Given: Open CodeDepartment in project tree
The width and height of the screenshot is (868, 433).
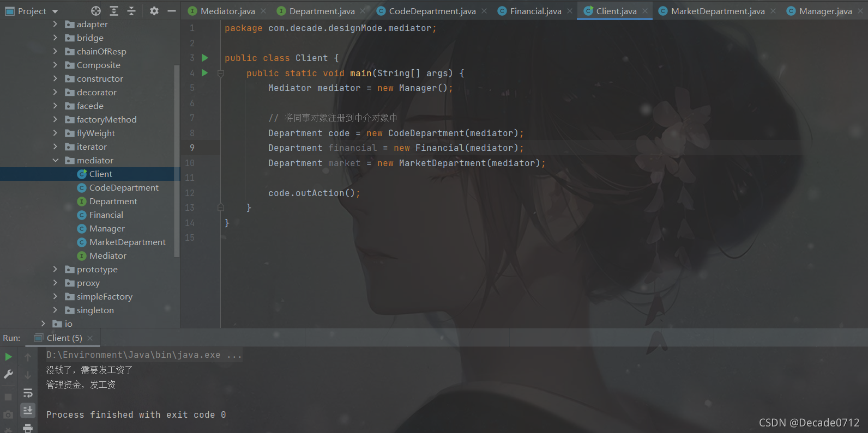Looking at the screenshot, I should coord(124,187).
